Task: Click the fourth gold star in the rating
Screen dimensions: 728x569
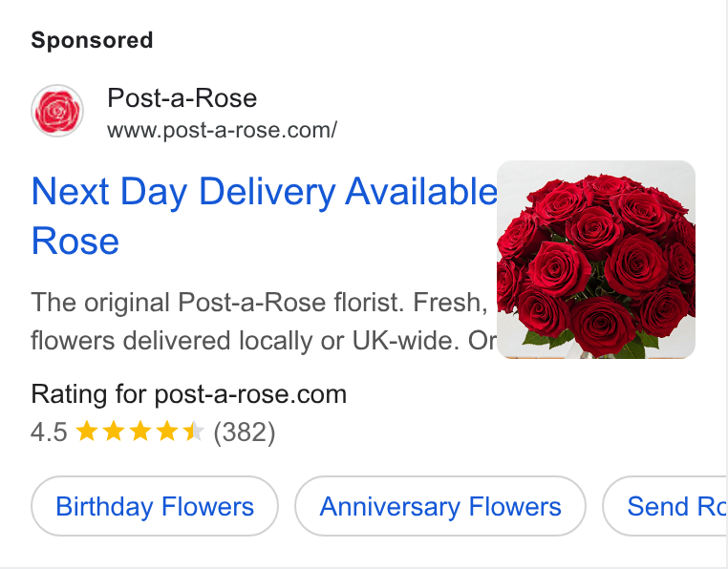Action: click(x=167, y=432)
